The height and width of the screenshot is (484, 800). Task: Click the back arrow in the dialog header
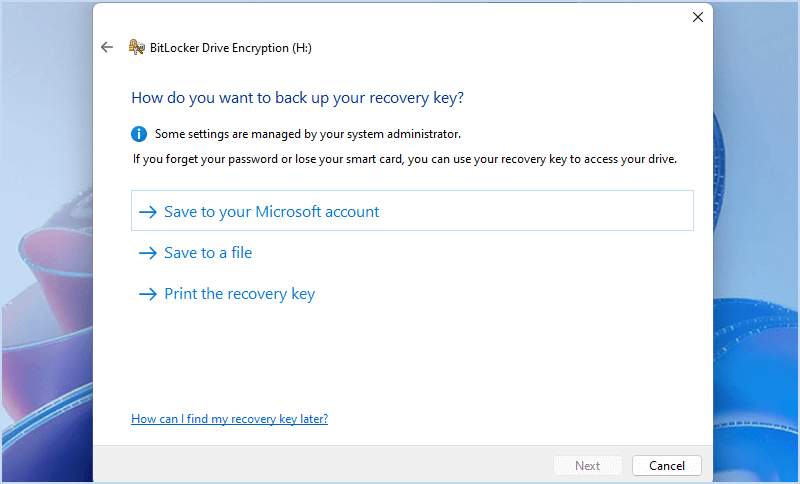107,47
